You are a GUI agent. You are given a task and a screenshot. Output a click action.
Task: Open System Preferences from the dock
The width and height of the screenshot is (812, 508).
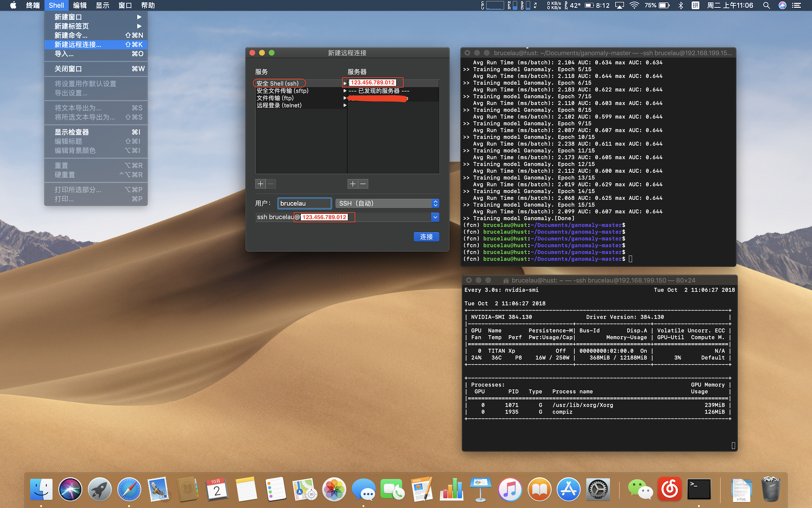598,490
